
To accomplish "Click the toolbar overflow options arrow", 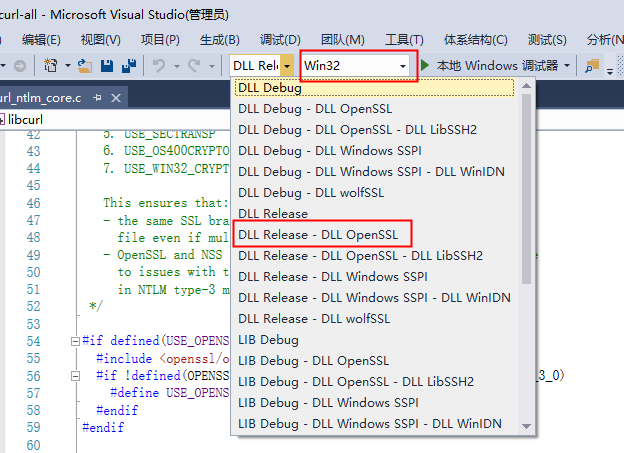I will click(610, 72).
